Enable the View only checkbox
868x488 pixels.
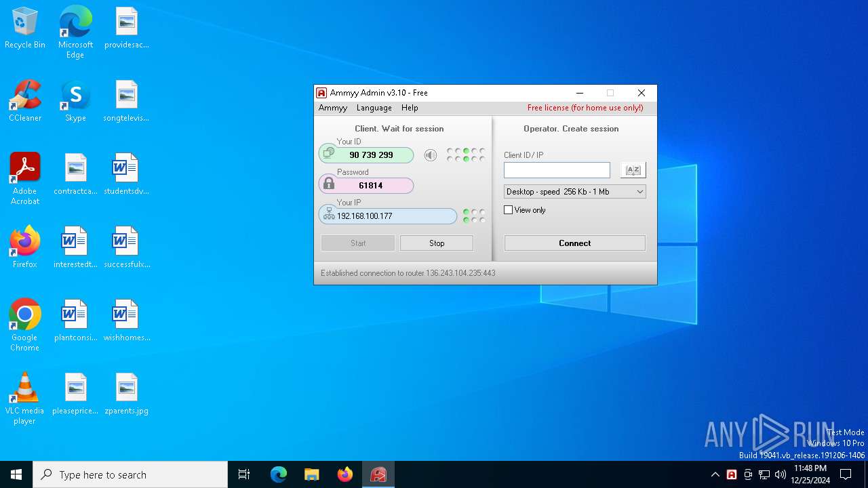[x=508, y=210]
